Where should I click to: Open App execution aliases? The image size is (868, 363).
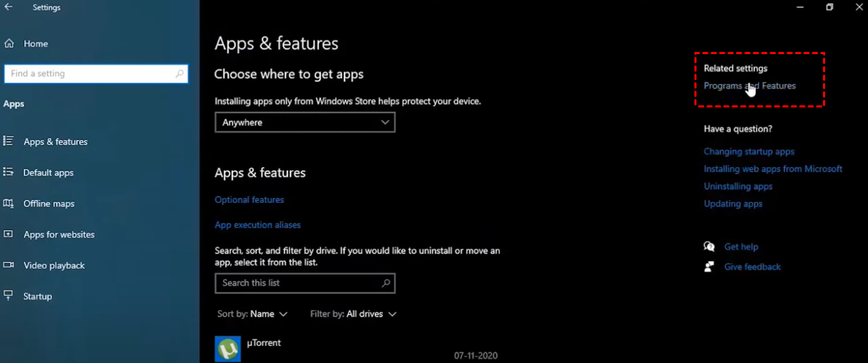click(x=257, y=225)
